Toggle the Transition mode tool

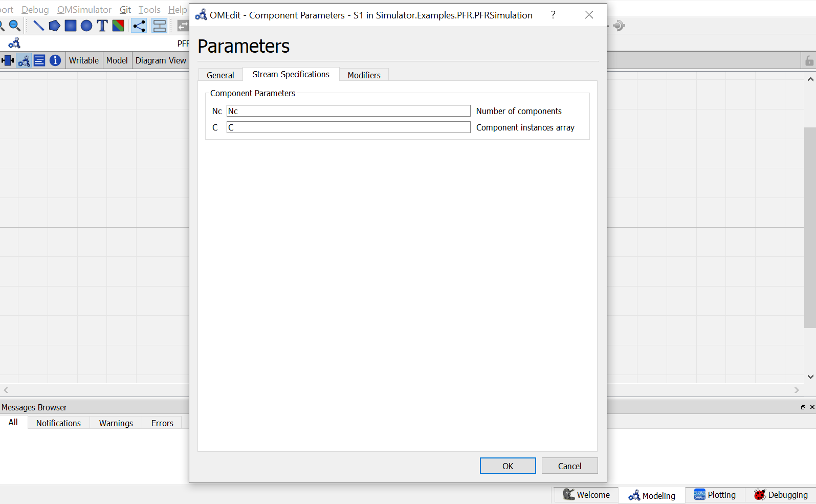tap(160, 26)
